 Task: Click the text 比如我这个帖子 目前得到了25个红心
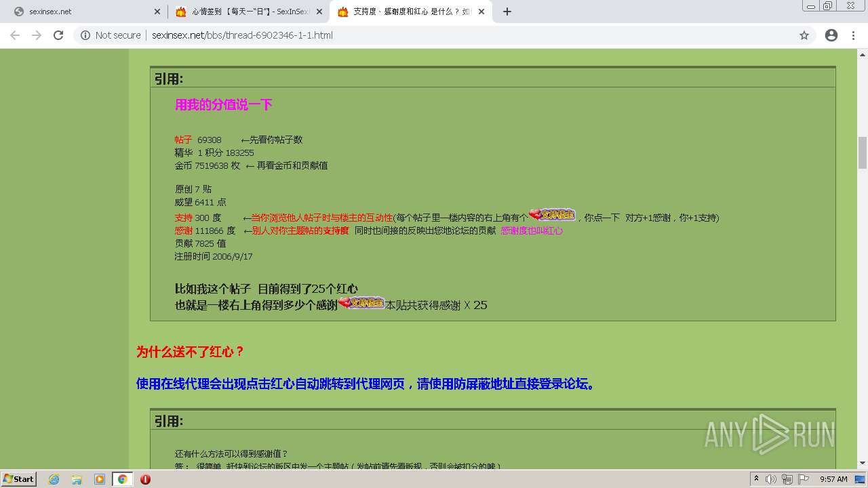pos(267,289)
